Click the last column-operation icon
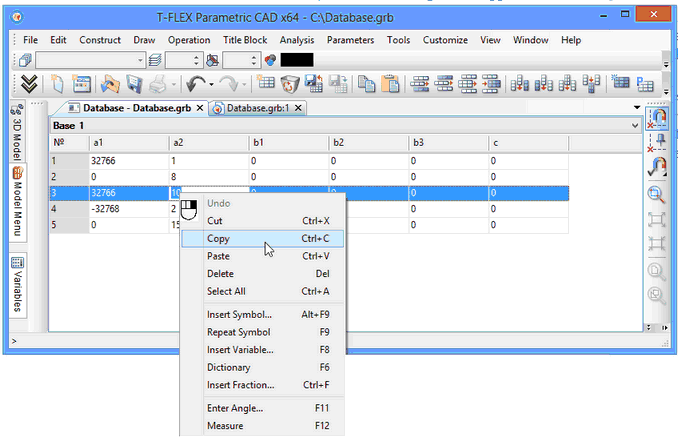The image size is (678, 438). coord(591,83)
